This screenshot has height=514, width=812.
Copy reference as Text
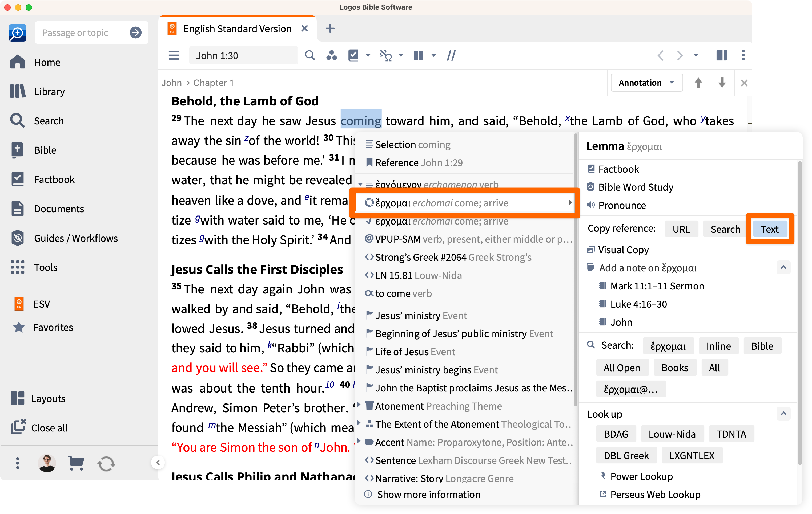coord(770,229)
